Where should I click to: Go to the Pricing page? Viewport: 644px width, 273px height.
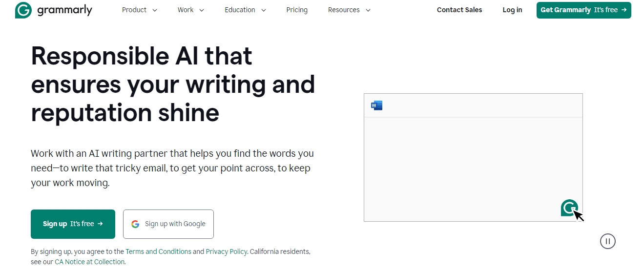point(297,10)
